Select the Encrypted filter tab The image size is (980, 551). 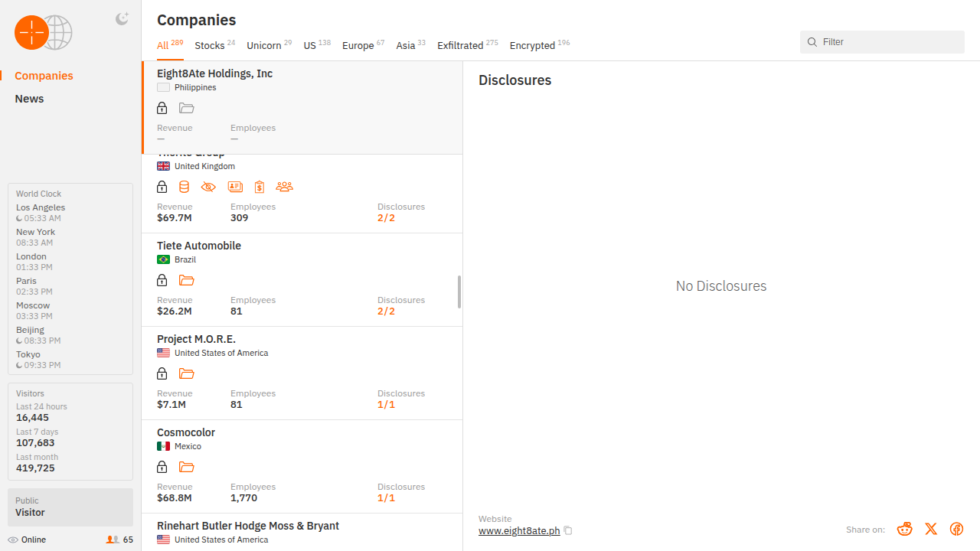[x=532, y=46]
